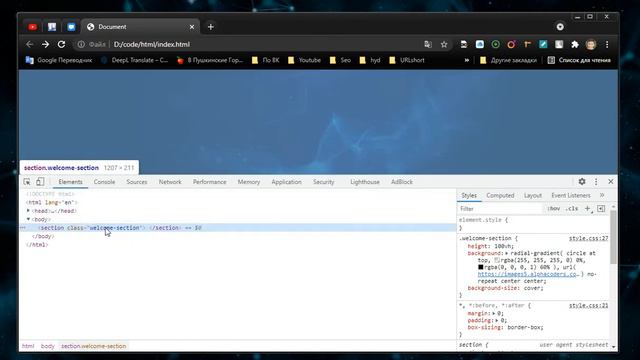
Task: Open the Computed styles tab
Action: [x=500, y=196]
